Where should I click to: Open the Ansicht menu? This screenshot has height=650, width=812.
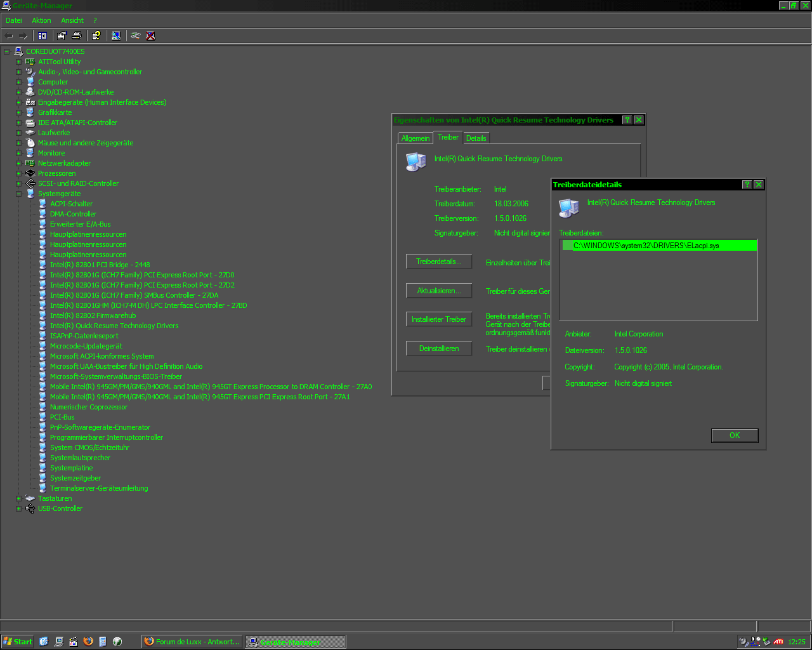(72, 20)
